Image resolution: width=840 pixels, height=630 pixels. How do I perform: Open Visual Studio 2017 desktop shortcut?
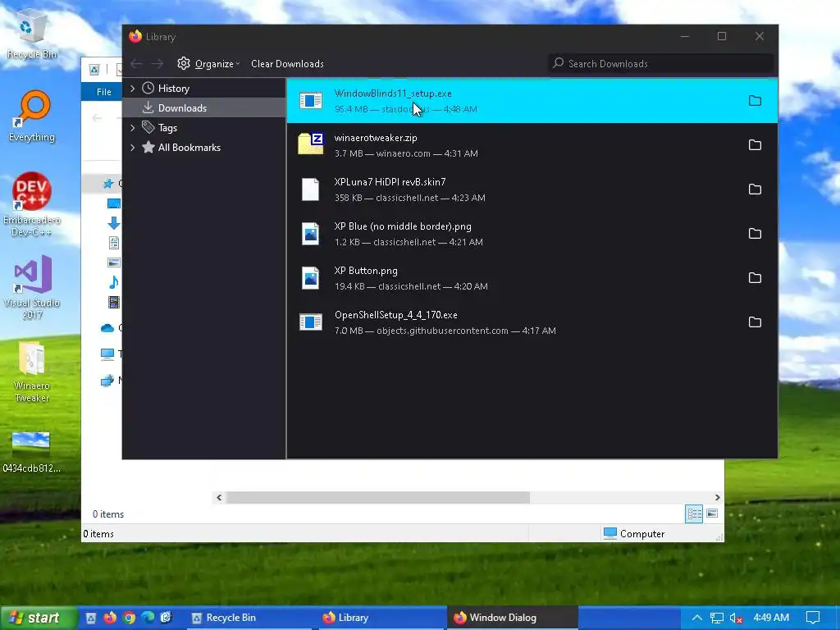point(32,287)
